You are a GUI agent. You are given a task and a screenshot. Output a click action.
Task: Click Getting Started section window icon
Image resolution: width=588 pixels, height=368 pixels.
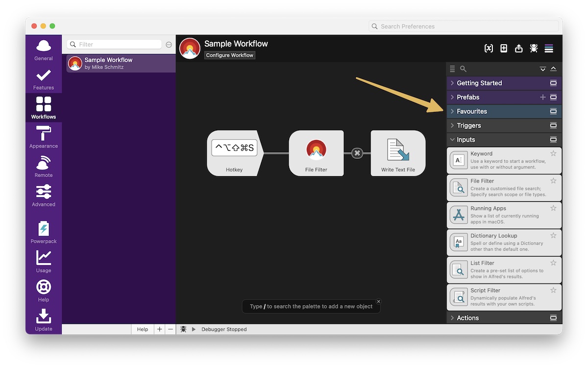(x=553, y=83)
